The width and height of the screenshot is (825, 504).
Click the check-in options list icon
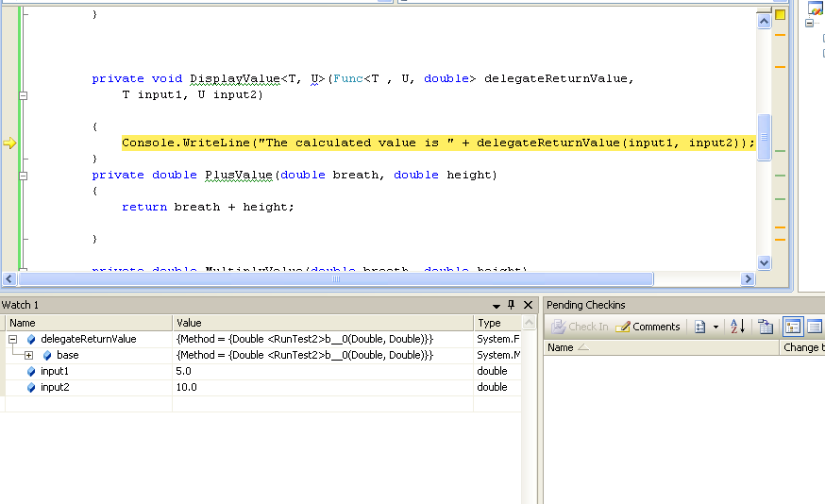700,327
